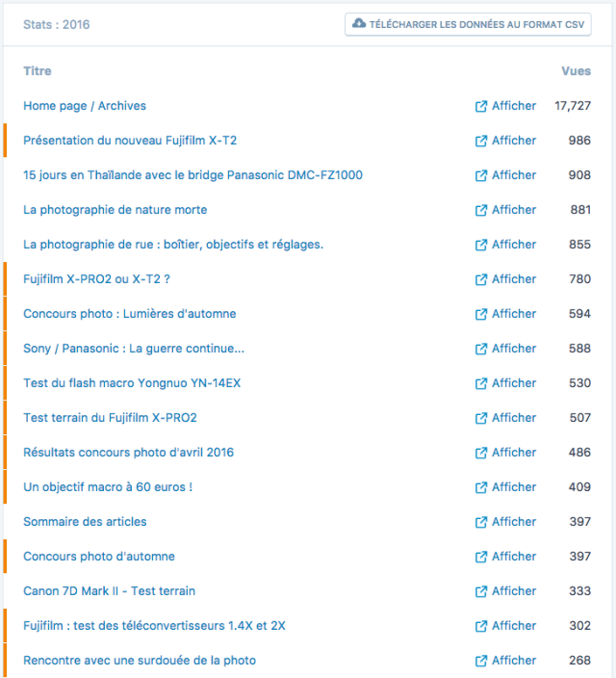Click external link icon for Test terrain du Fujifilm X-PRO2
The height and width of the screenshot is (678, 616).
[481, 418]
